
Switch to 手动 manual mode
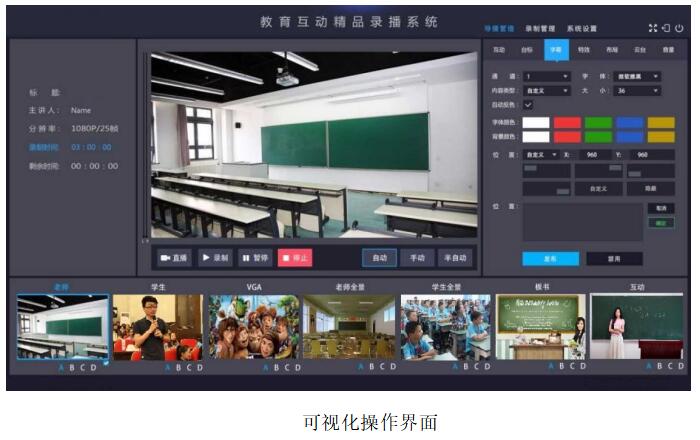point(416,257)
